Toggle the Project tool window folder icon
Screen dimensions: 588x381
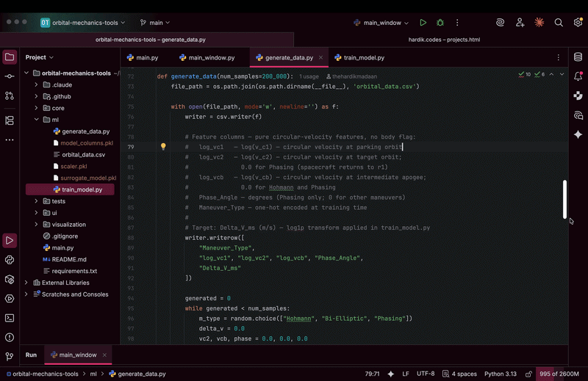[x=10, y=57]
